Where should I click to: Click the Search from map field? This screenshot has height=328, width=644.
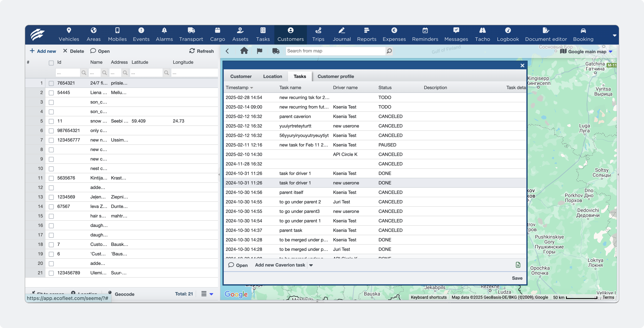click(x=335, y=51)
